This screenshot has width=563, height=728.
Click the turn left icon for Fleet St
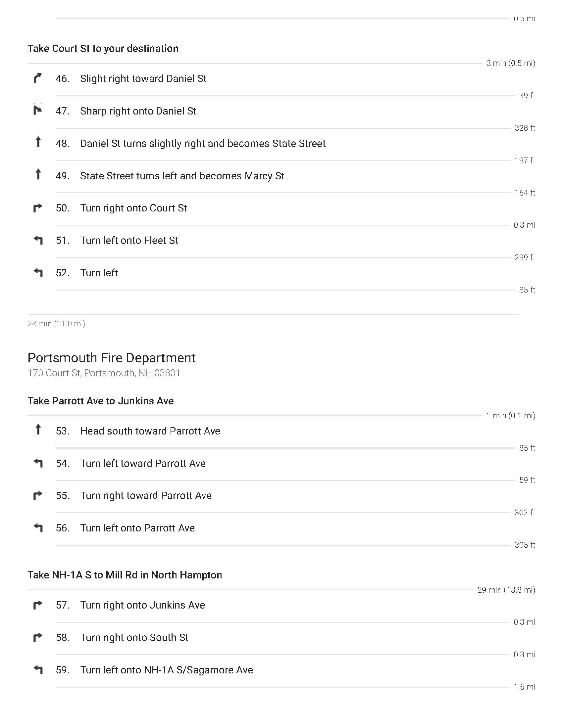point(38,240)
